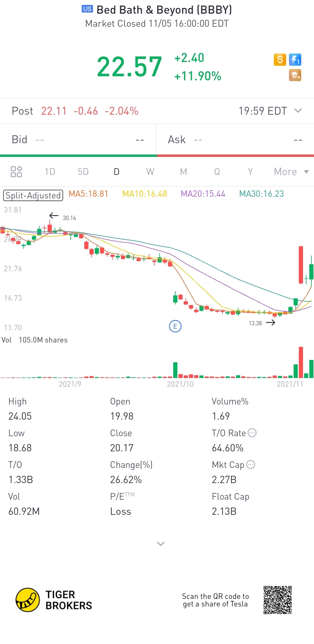Image resolution: width=314 pixels, height=644 pixels.
Task: Tap the tallest red volume bar
Action: [x=301, y=362]
